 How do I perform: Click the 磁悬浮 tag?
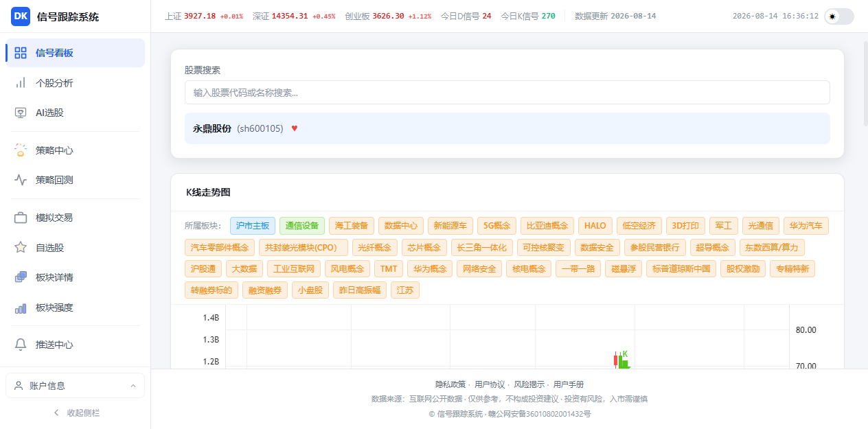coord(624,269)
